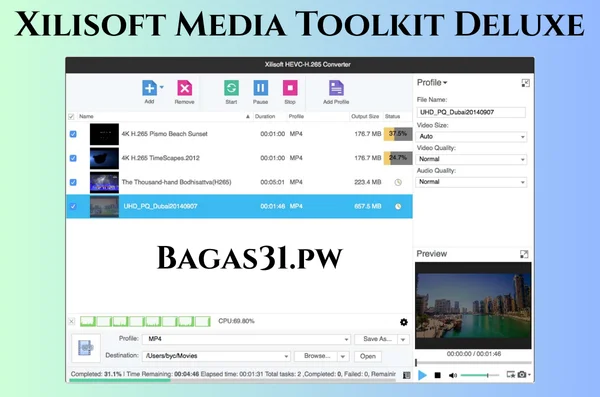Viewport: 600px width, 397px height.
Task: Close the CPU graph panel
Action: (72, 321)
